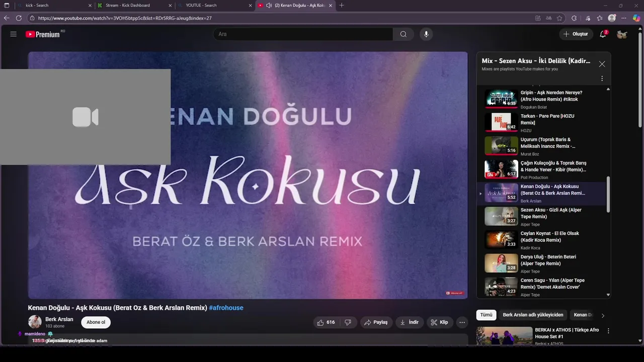
Task: Open Mix playlist three-dot options
Action: (602, 78)
